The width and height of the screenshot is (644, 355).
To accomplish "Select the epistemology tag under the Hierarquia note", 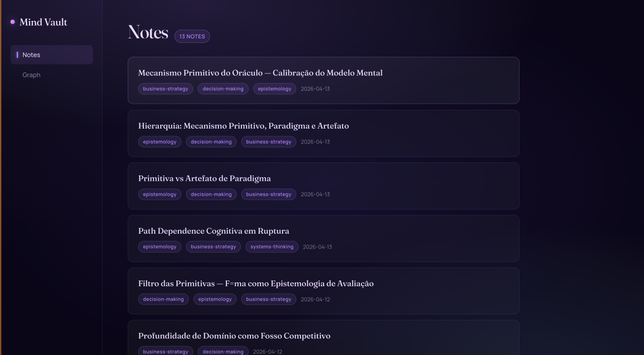I will click(x=160, y=141).
